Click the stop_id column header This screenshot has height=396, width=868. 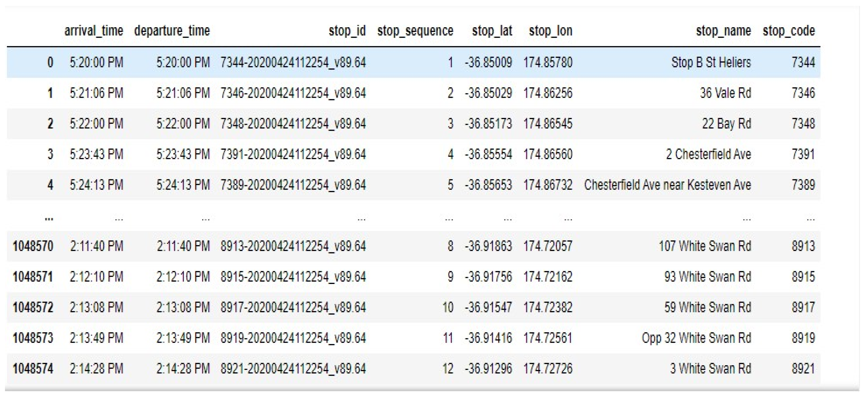347,31
